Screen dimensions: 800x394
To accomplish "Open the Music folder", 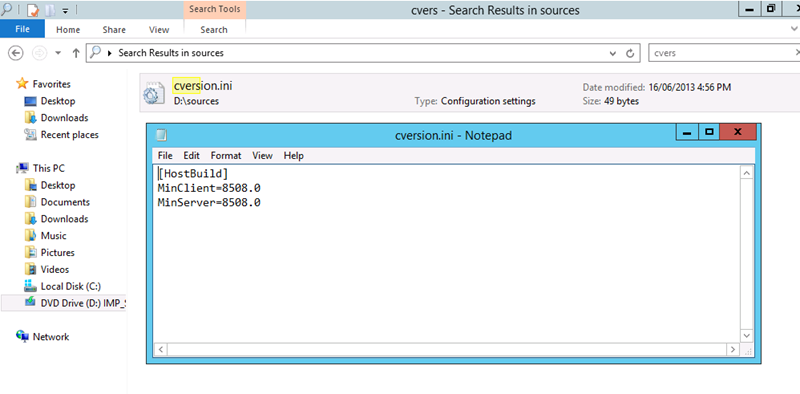I will (54, 236).
